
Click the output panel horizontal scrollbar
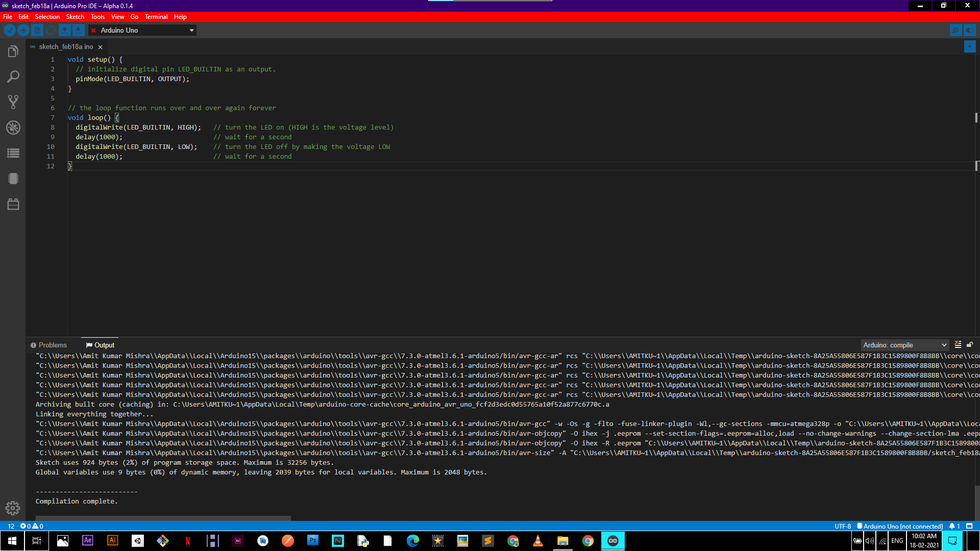(x=163, y=518)
